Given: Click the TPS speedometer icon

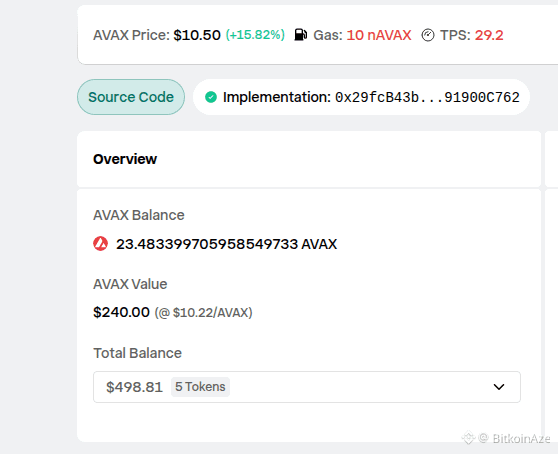Looking at the screenshot, I should pyautogui.click(x=428, y=35).
